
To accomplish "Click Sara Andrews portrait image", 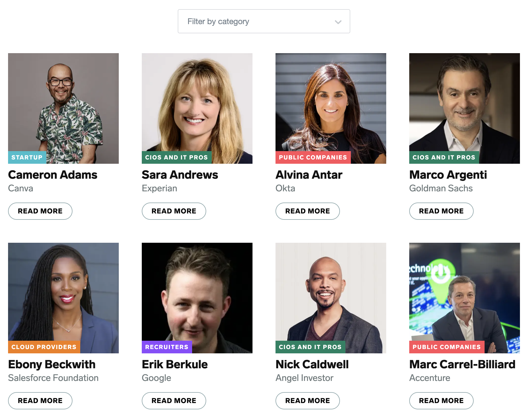I will tap(197, 108).
